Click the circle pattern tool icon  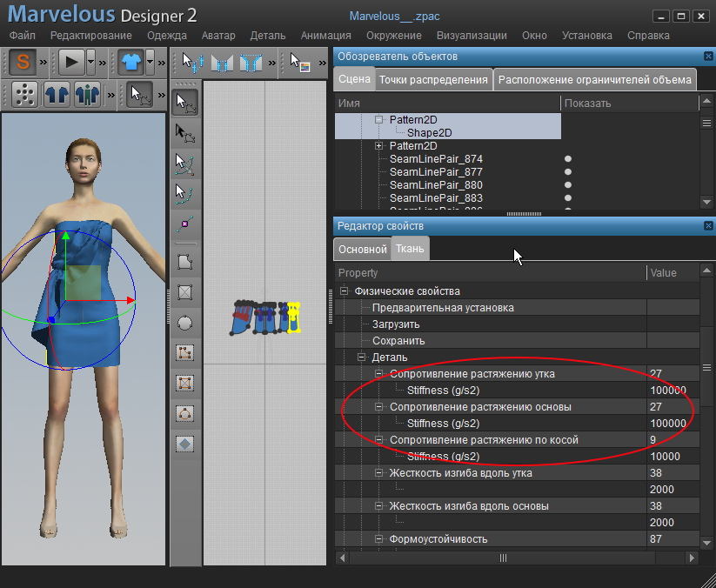coord(184,323)
